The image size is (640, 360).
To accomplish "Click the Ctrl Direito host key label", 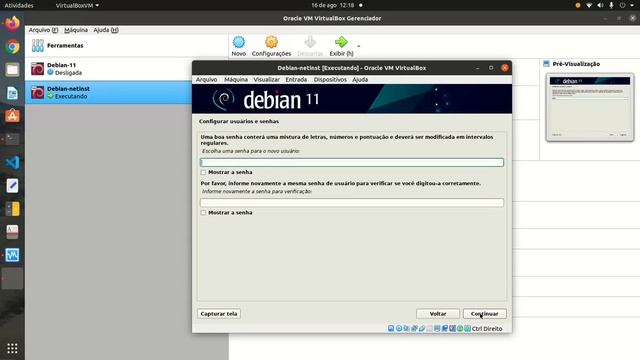I will [487, 328].
